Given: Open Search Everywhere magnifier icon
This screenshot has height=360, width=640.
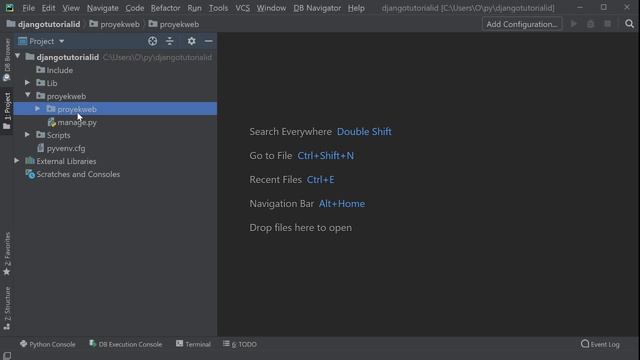Looking at the screenshot, I should tap(629, 24).
